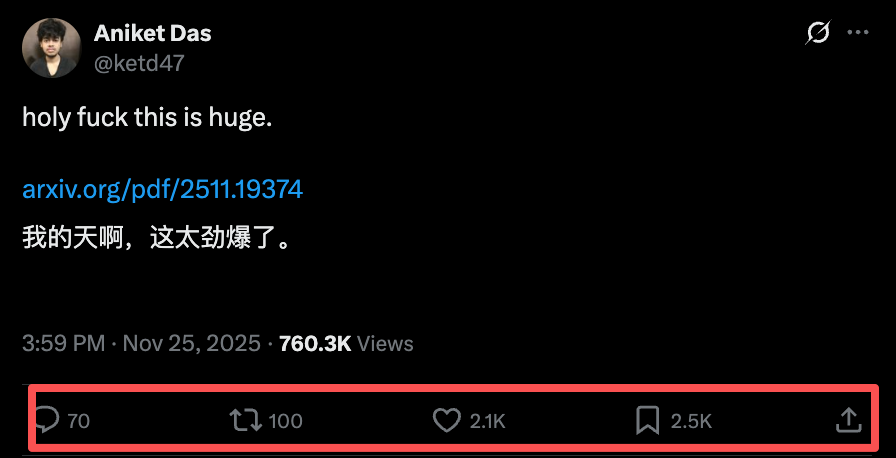Click the Chinese translation text line

pyautogui.click(x=156, y=239)
